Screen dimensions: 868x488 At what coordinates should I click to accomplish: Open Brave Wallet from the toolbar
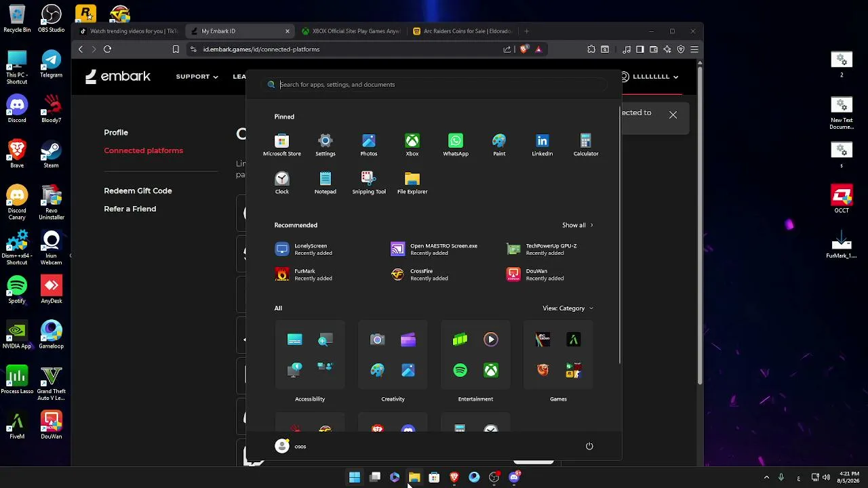point(654,49)
